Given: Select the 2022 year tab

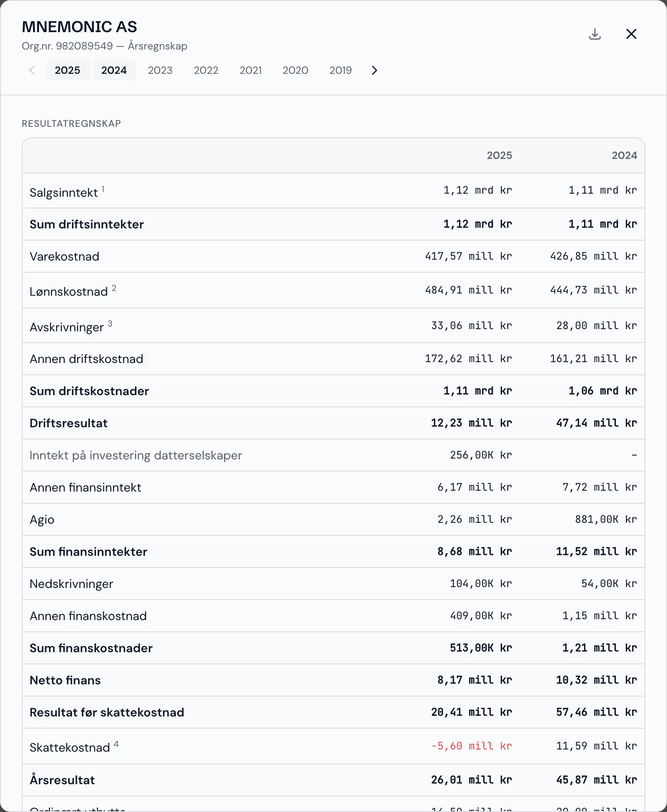Looking at the screenshot, I should (206, 70).
